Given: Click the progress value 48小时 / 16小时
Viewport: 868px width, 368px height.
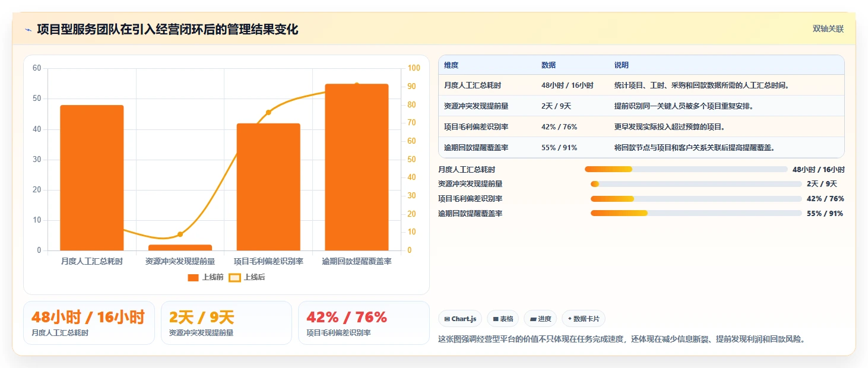Looking at the screenshot, I should point(818,169).
